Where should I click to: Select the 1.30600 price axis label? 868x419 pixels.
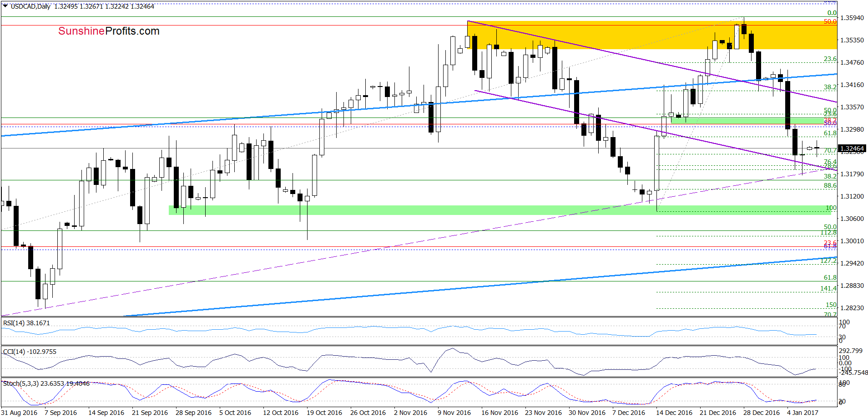tap(852, 219)
